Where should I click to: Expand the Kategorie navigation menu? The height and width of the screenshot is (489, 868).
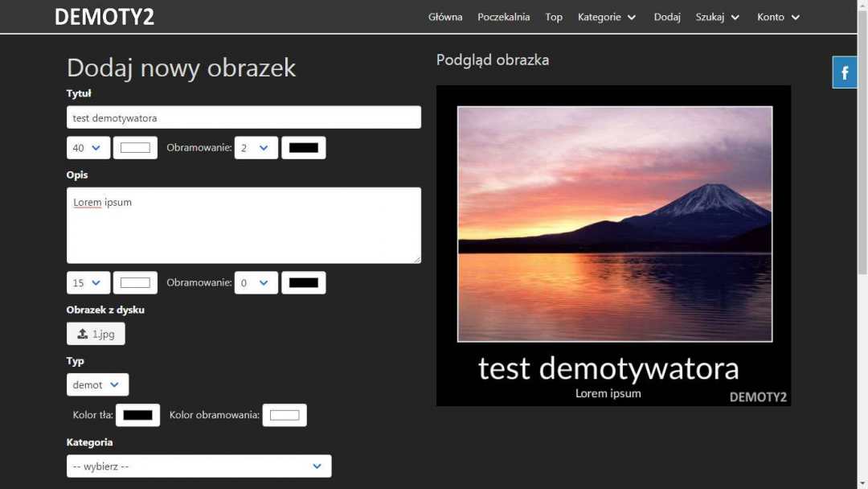click(607, 17)
